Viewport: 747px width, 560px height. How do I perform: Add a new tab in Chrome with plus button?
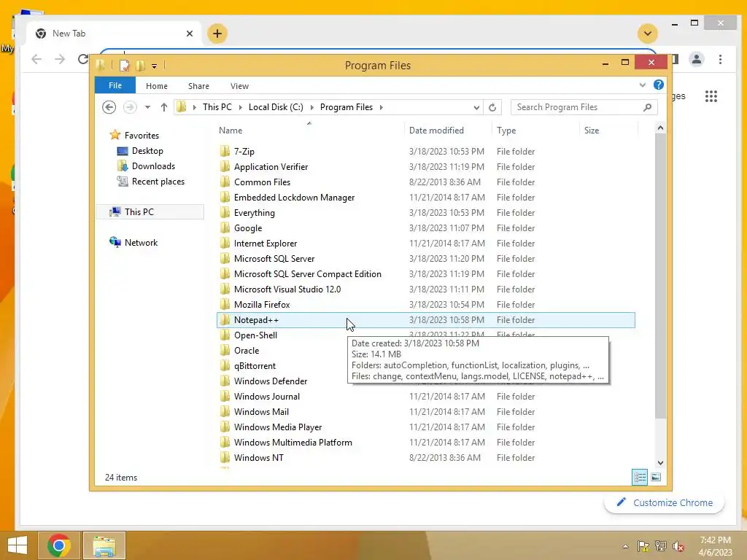click(217, 34)
